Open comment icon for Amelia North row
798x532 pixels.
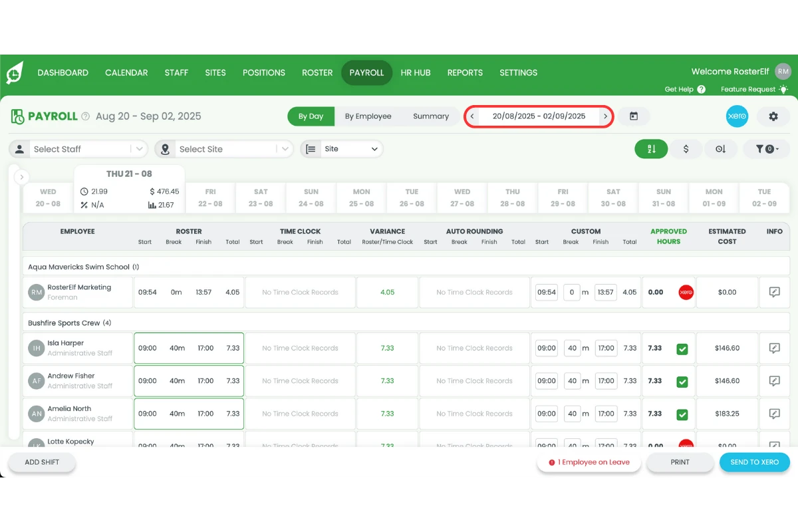click(774, 414)
